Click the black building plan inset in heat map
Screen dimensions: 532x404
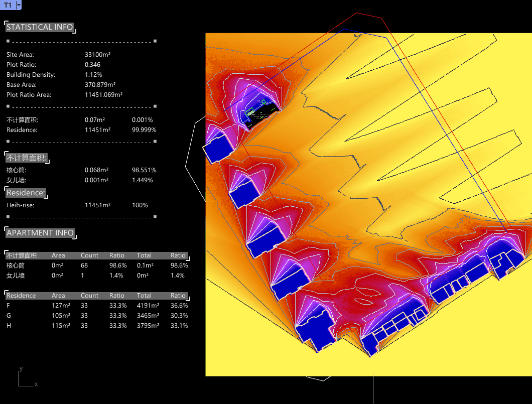pyautogui.click(x=259, y=115)
